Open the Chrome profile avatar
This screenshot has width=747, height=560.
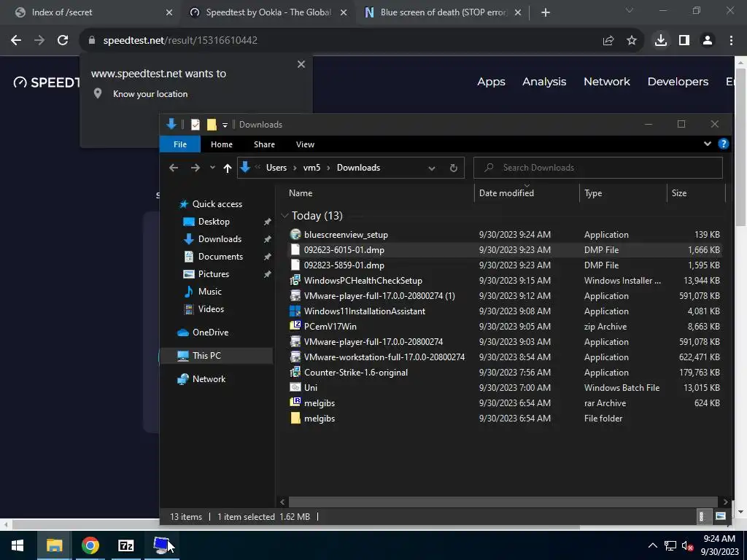[708, 41]
